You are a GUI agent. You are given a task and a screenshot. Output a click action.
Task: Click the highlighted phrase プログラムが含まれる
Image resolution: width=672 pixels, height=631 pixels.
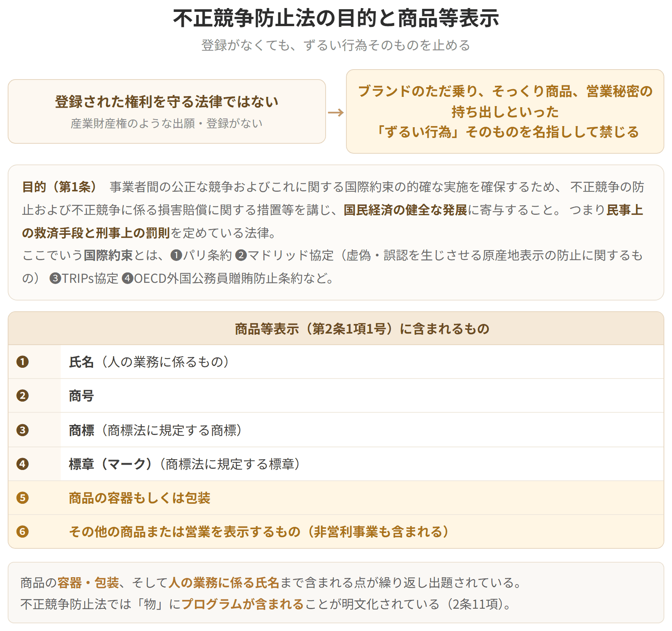point(243,604)
